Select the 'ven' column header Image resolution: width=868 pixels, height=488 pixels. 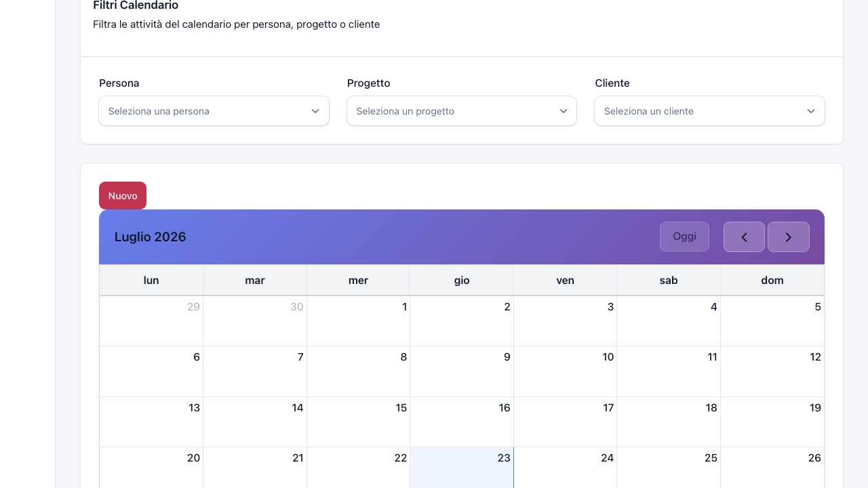coord(566,281)
